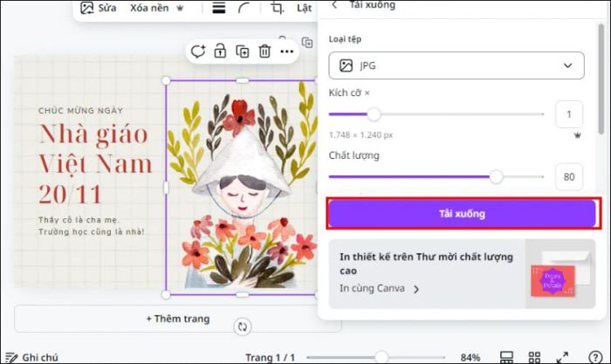Duplicate the selected element icon
This screenshot has width=611, height=364.
point(243,51)
